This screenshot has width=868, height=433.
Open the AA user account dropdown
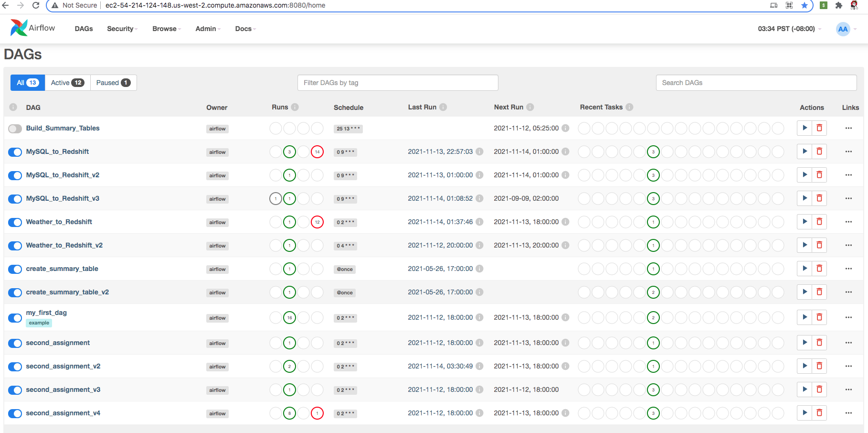click(847, 29)
